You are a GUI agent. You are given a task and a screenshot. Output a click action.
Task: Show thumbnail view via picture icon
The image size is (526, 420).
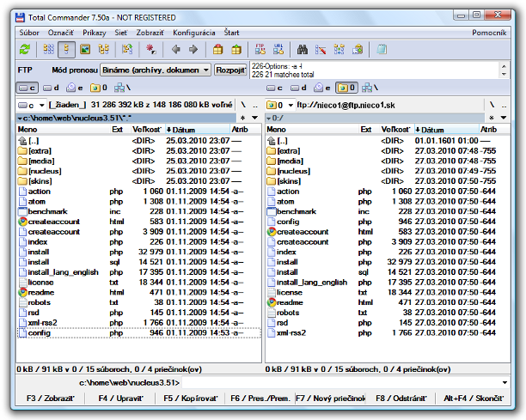click(x=85, y=50)
